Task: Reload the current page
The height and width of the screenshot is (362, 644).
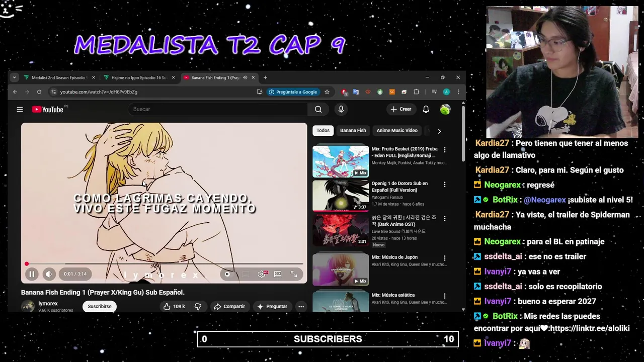Action: pyautogui.click(x=39, y=92)
